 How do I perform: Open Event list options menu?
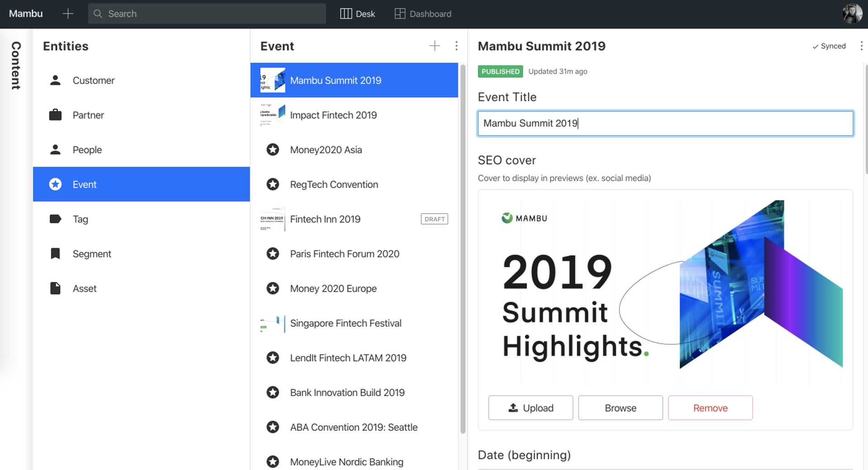pos(456,46)
